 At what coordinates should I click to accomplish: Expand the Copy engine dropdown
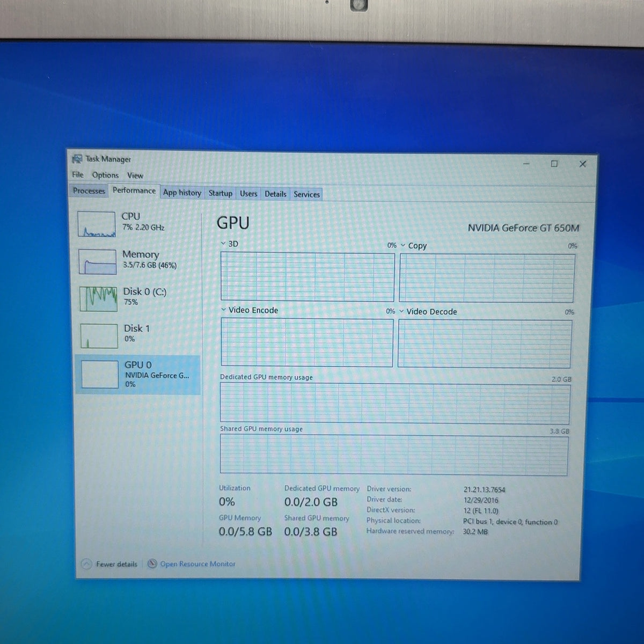(x=403, y=245)
